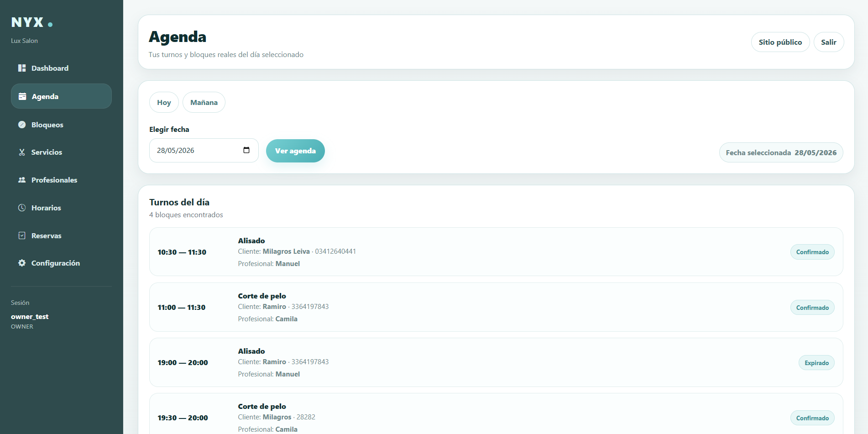
Task: Click Profesional Manuel in 10:30 appointment
Action: tap(269, 263)
